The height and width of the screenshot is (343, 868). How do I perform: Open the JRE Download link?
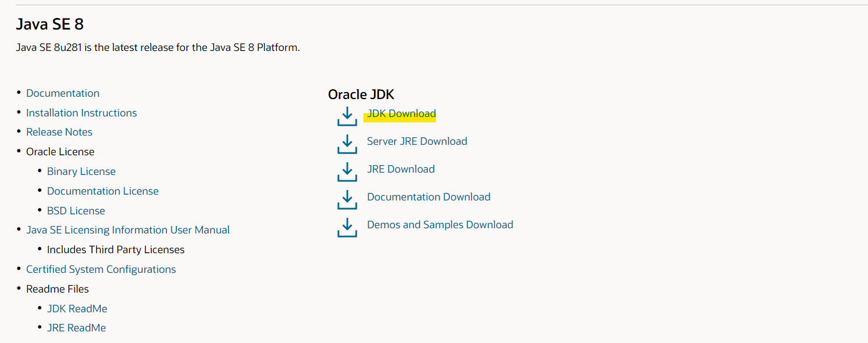coord(401,169)
